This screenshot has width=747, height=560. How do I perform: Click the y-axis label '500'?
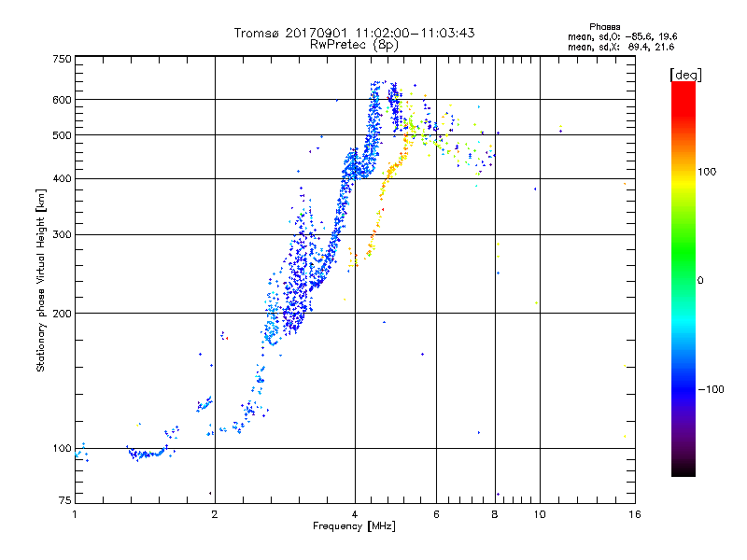(62, 135)
